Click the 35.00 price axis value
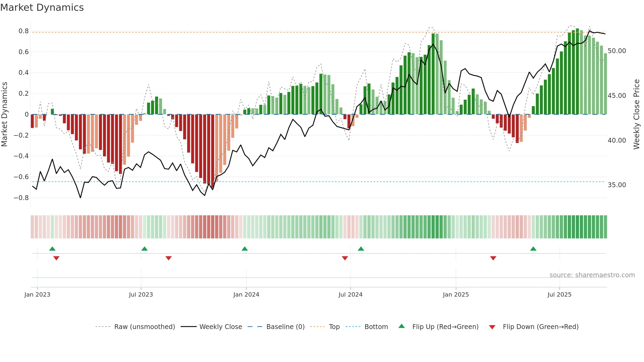644x362 pixels. click(617, 185)
